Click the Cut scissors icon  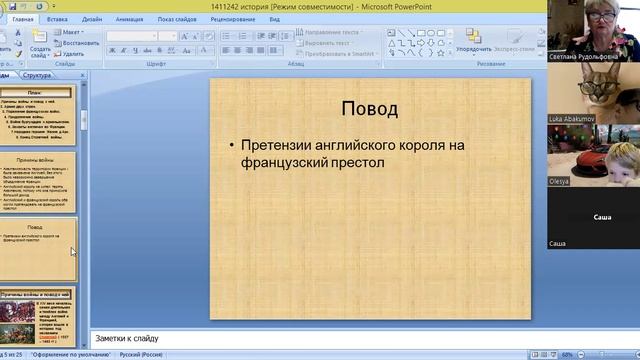[18, 33]
